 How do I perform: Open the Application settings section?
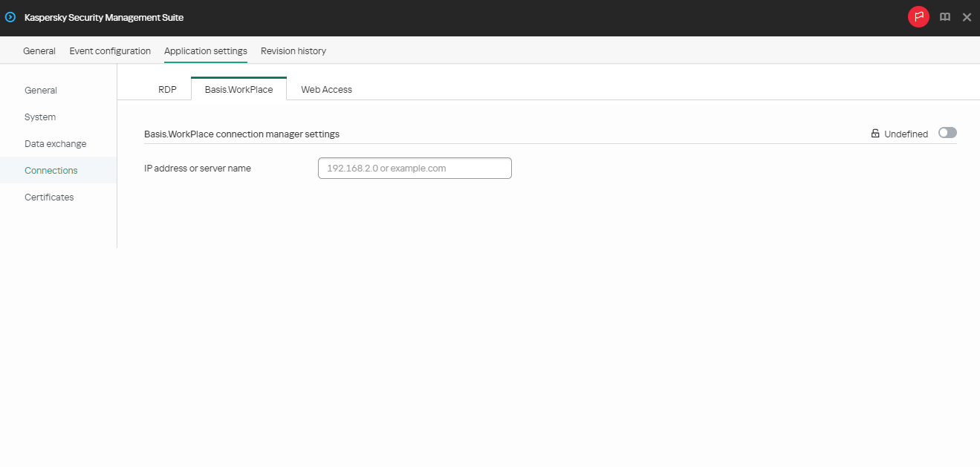205,50
